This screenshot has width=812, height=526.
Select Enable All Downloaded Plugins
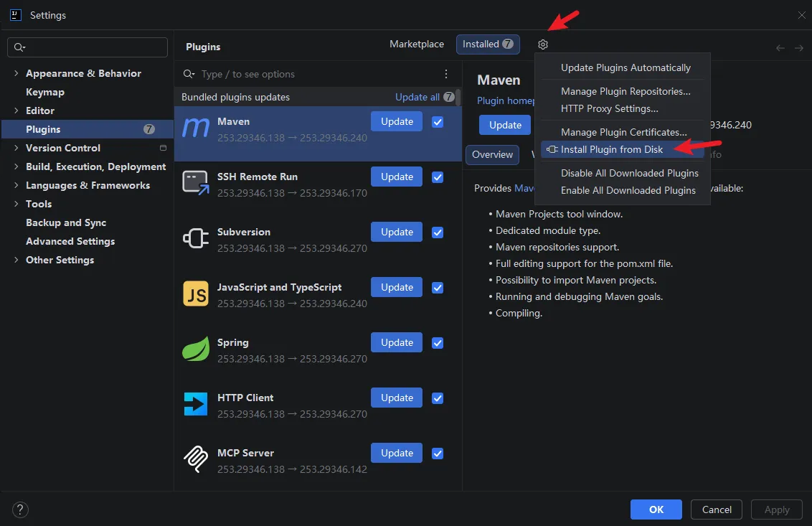click(x=623, y=190)
